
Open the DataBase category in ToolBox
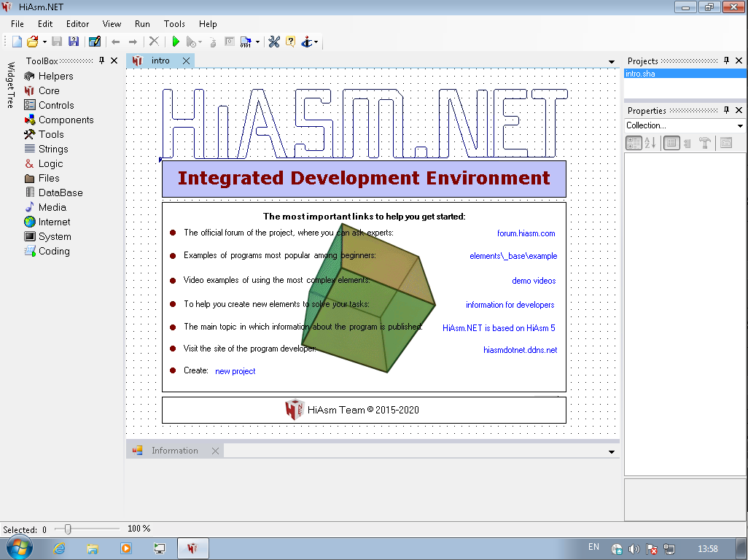[x=60, y=192]
